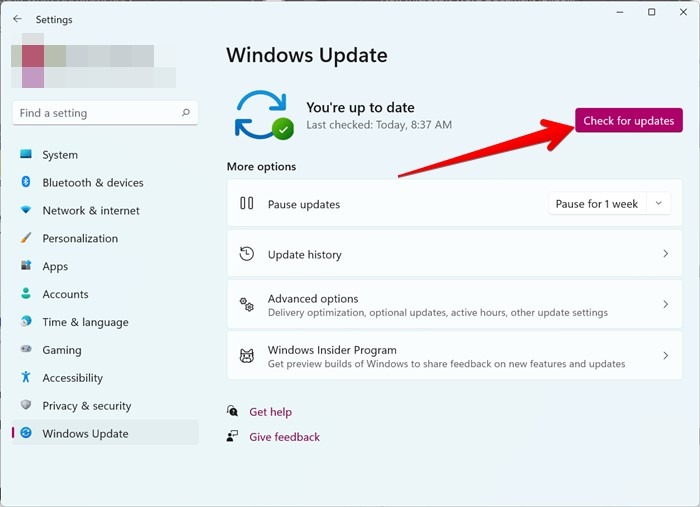Click the Advanced options title text
700x507 pixels.
point(313,298)
